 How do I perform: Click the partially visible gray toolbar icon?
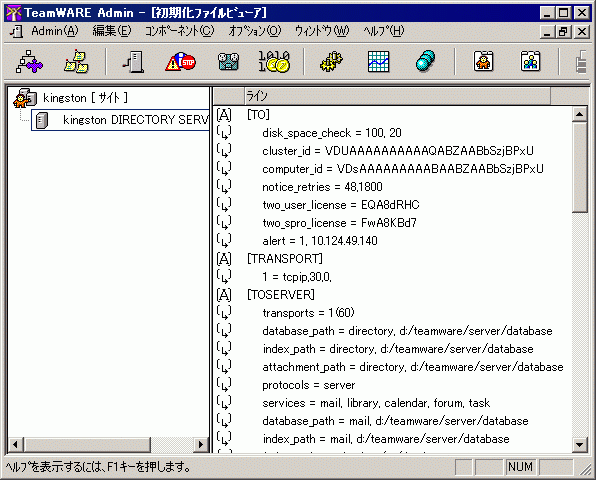(x=582, y=63)
